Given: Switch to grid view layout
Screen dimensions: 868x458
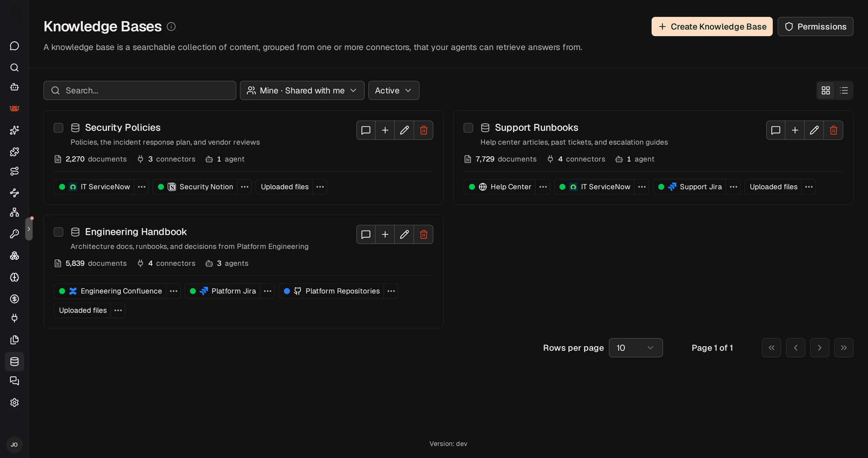Looking at the screenshot, I should (x=826, y=90).
